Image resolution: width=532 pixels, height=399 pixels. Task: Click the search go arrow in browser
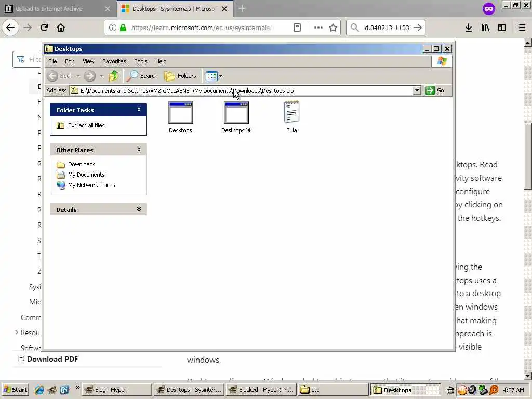tap(418, 28)
